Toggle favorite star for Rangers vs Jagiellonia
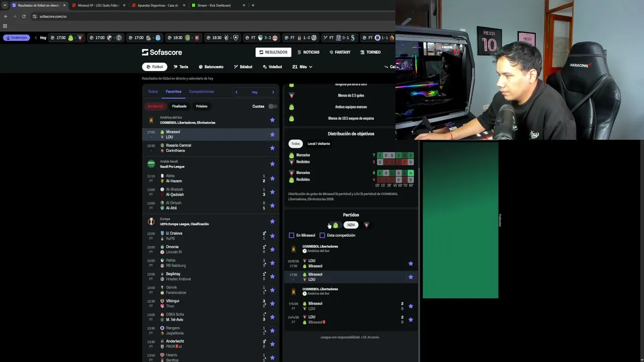Viewport: 644px width, 362px height. click(272, 331)
